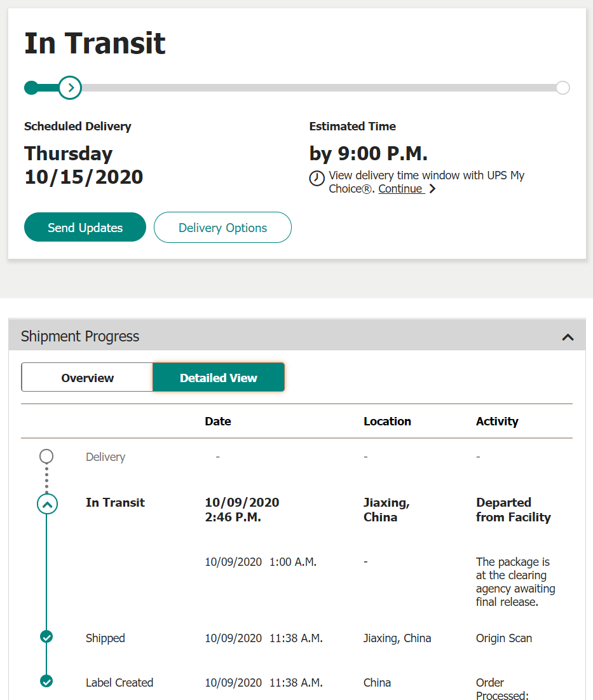593x700 pixels.
Task: Collapse the In Transit details chevron
Action: tap(47, 504)
